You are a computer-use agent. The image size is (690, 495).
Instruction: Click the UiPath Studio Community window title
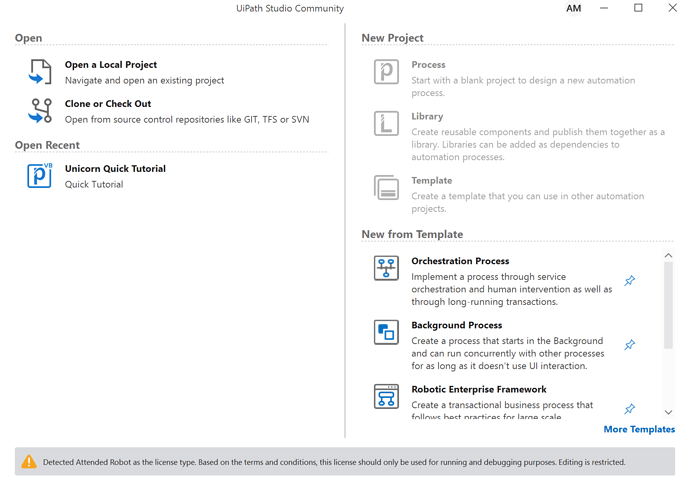click(x=290, y=8)
